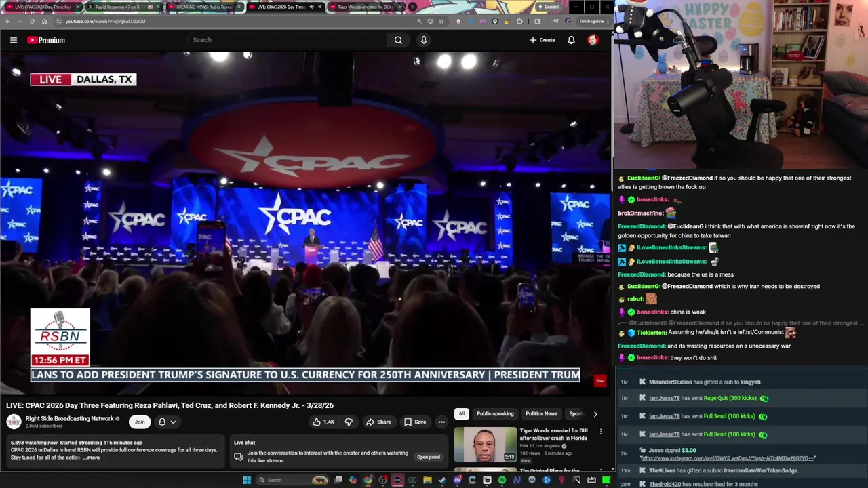868x488 pixels.
Task: Click the YouTube search magnifier button
Action: (398, 40)
